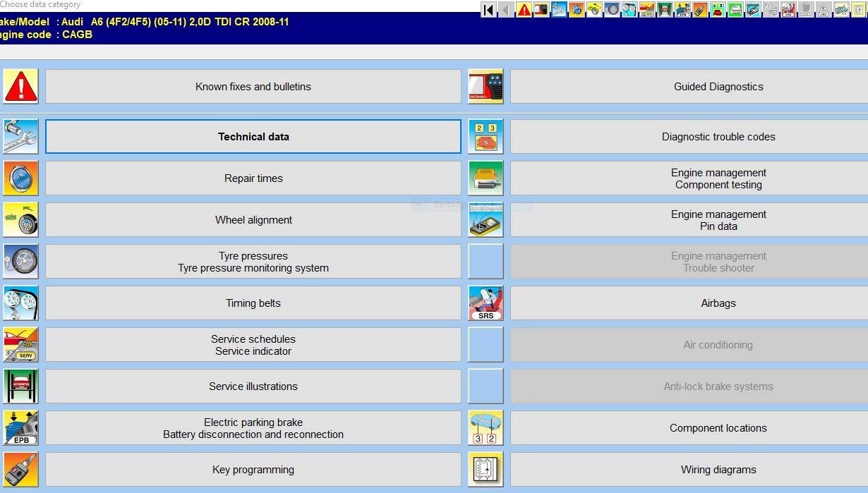Click the stopwatch repair times toolbar icon

pos(576,10)
